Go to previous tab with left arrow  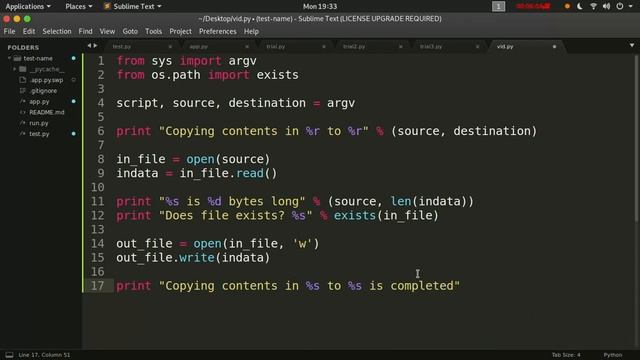coord(89,46)
